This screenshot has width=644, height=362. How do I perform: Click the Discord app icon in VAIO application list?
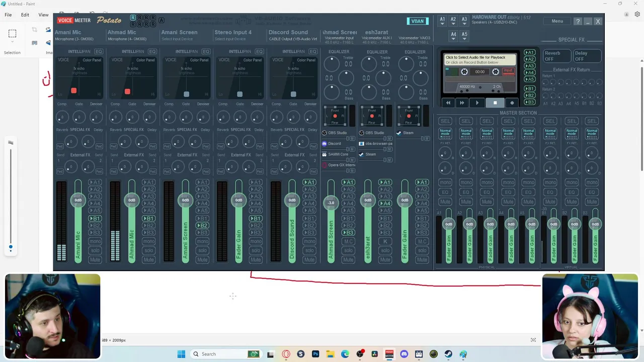[324, 144]
